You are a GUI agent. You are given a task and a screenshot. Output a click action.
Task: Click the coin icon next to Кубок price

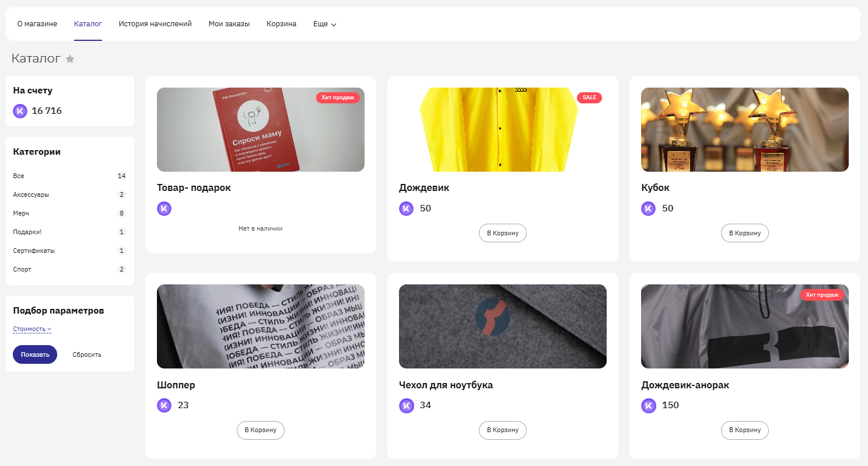[649, 208]
